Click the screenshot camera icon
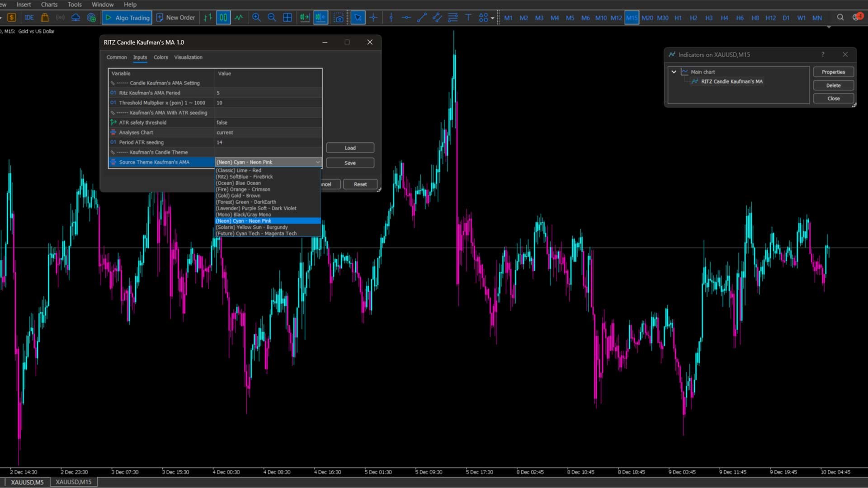Screen dimensions: 868x488 point(339,18)
